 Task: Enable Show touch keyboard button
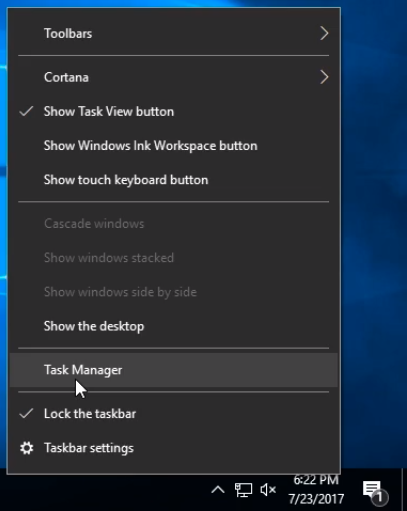tap(174, 180)
